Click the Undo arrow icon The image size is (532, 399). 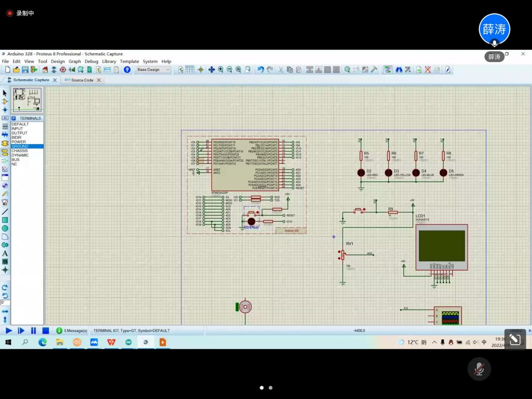261,70
